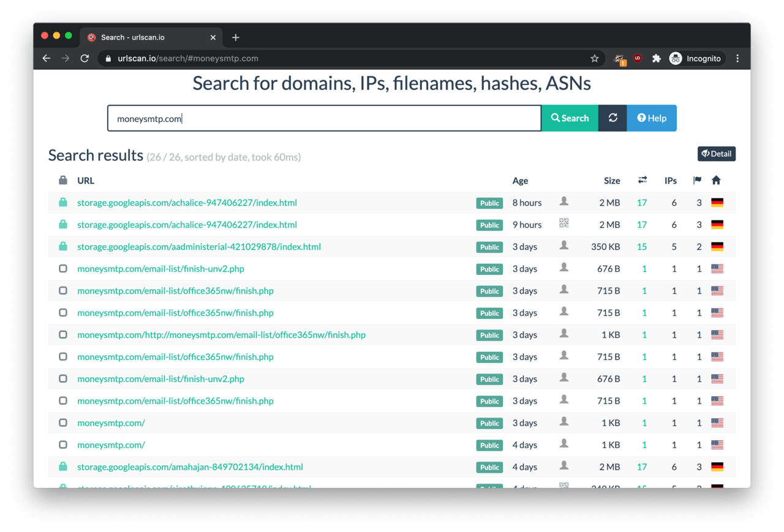The image size is (784, 532).
Task: Click the user icon on the aadministerial row
Action: coord(564,245)
